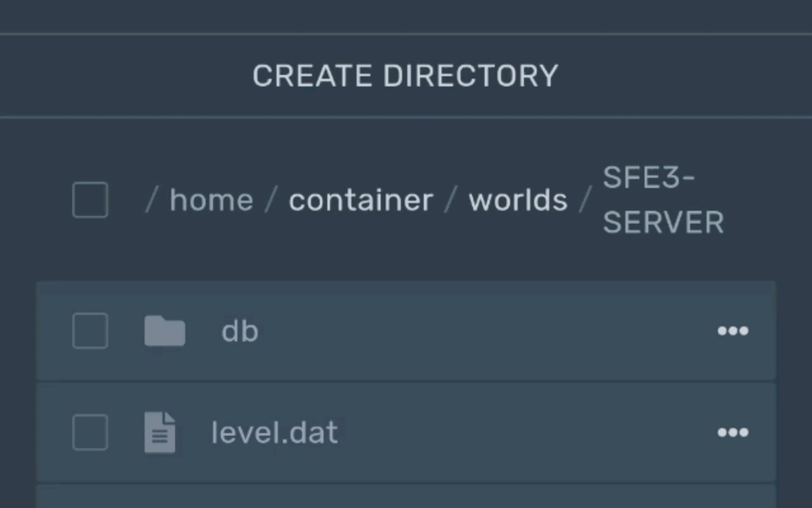Screen dimensions: 812x508
Task: Click the db folder icon
Action: 164,331
